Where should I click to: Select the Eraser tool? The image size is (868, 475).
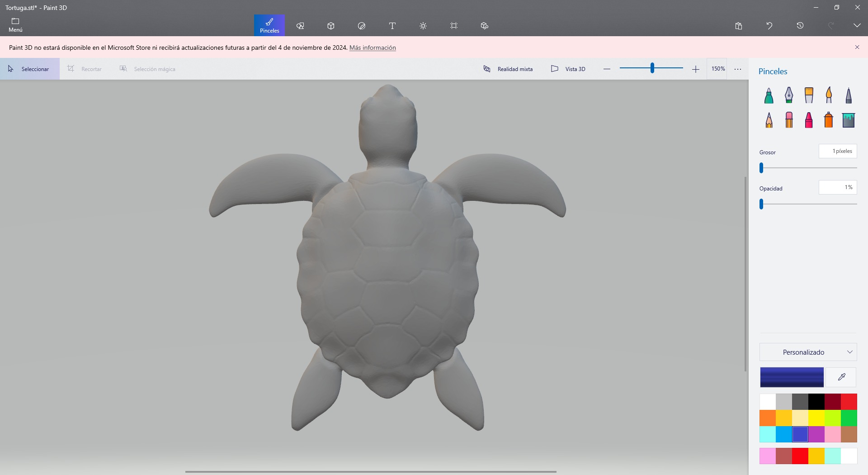tap(789, 120)
